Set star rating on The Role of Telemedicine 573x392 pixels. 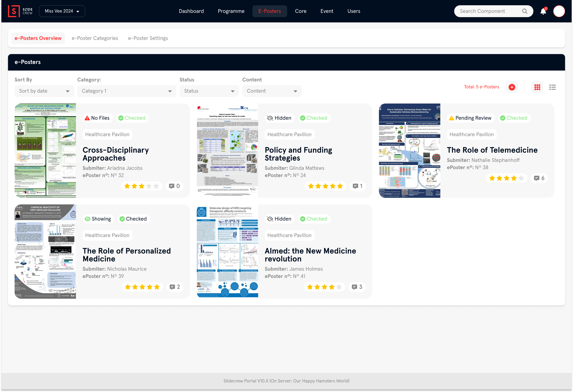(506, 178)
